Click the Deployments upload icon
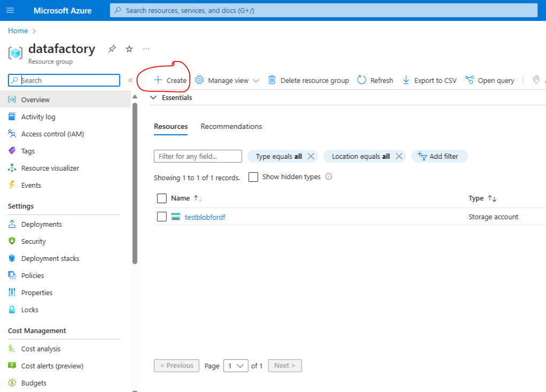The height and width of the screenshot is (392, 546). 12,224
